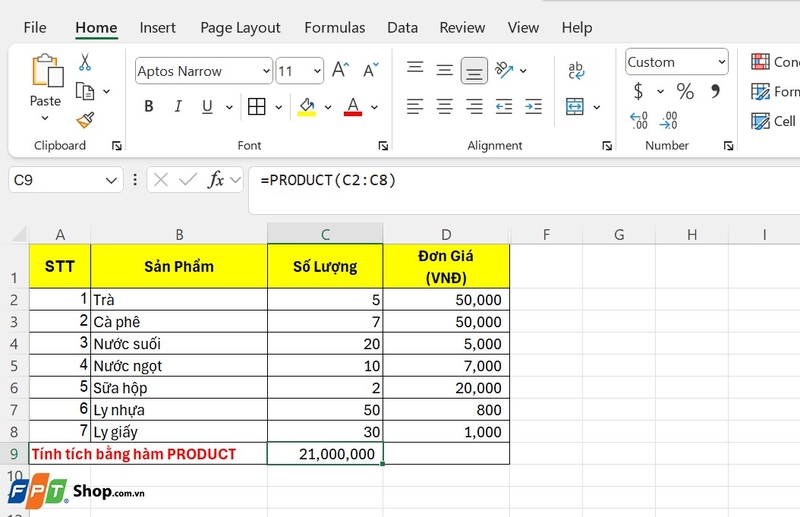The image size is (800, 517).
Task: Open Insert Function fx dialog
Action: coord(216,180)
